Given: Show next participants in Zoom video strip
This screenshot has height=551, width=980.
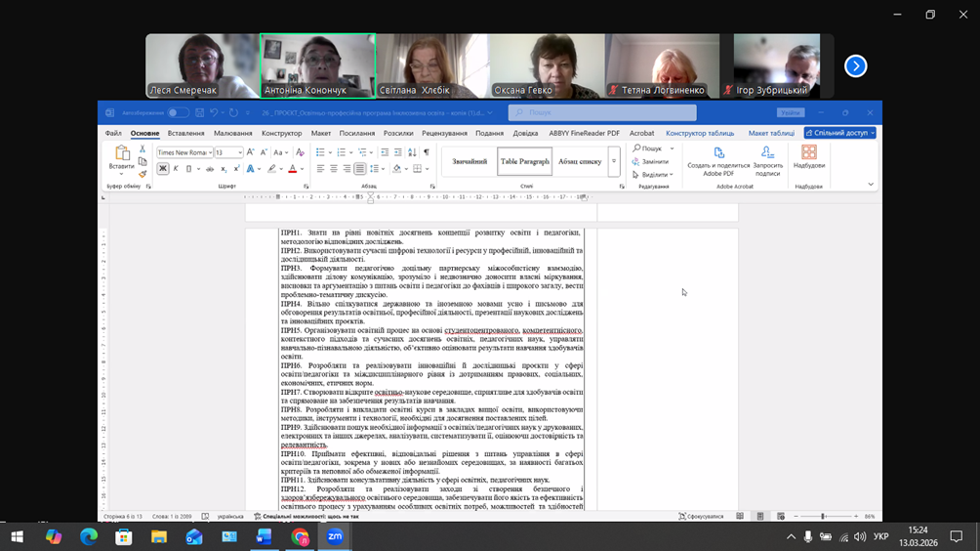Looking at the screenshot, I should pos(855,65).
